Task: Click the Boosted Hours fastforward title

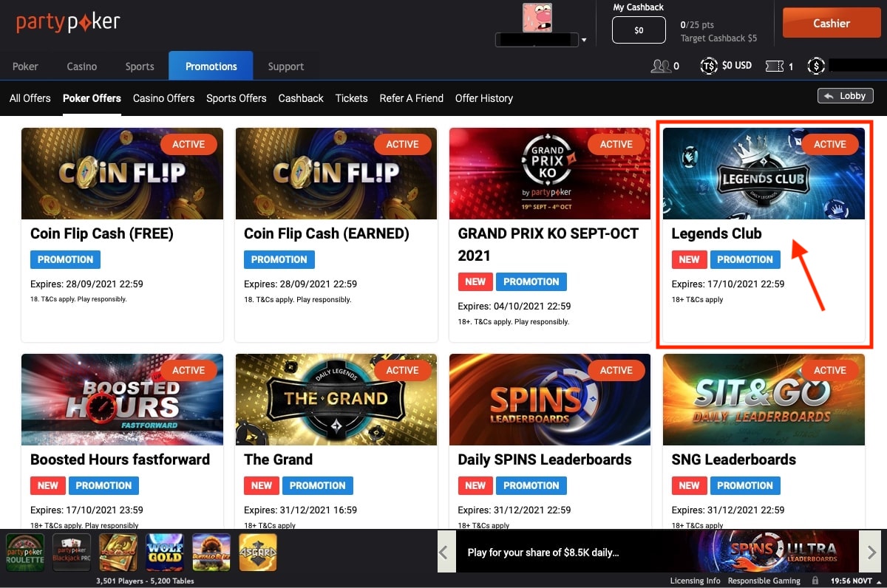Action: tap(120, 459)
